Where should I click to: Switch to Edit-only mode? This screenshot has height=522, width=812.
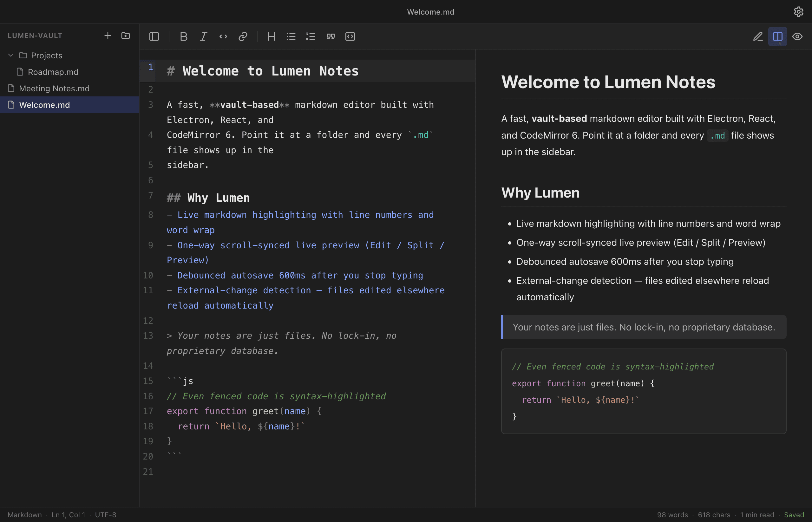[x=758, y=36]
